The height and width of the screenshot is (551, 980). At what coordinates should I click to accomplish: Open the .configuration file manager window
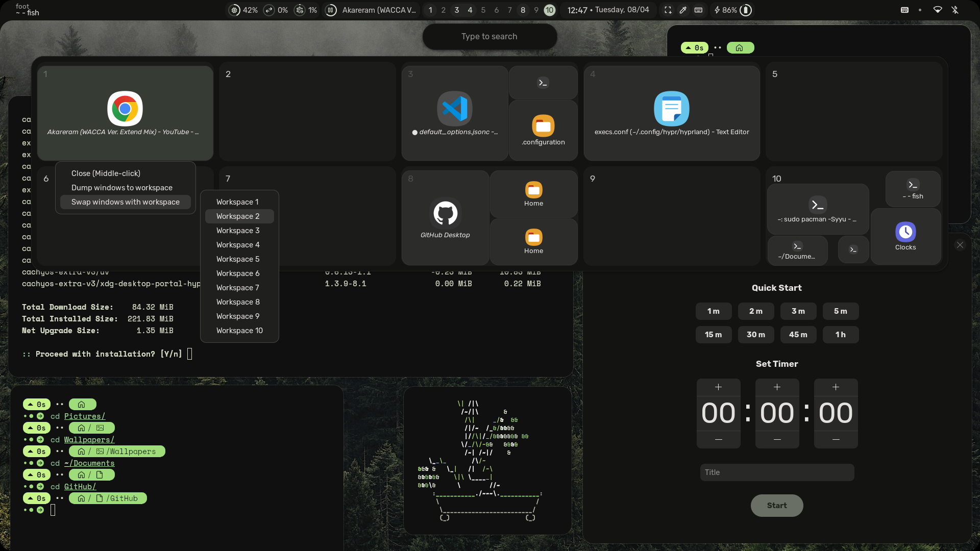[543, 130]
